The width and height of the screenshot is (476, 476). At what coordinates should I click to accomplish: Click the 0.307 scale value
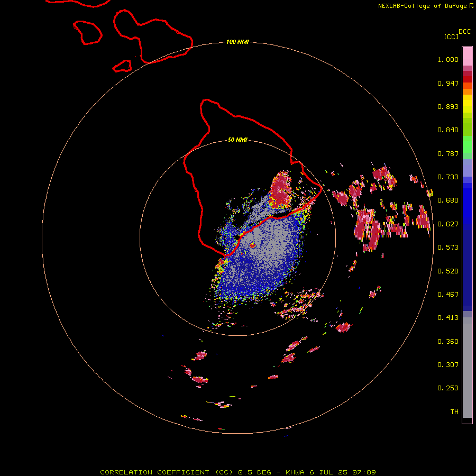tap(448, 365)
